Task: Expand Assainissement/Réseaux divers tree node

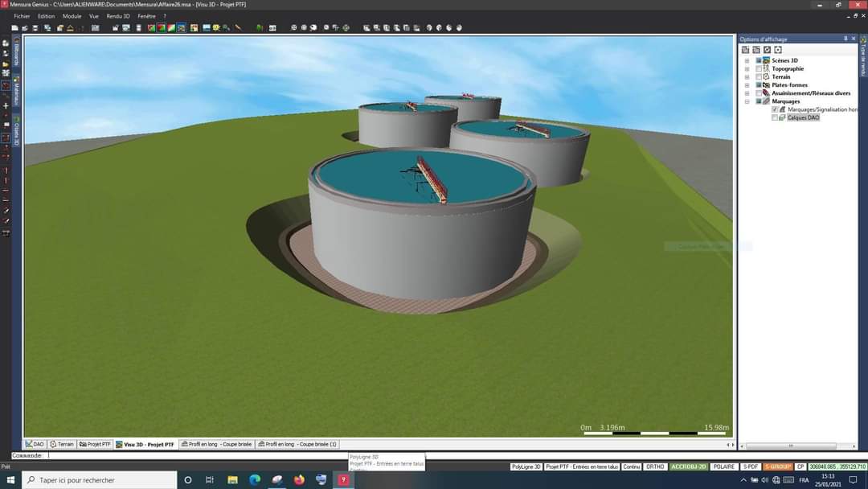Action: pyautogui.click(x=747, y=93)
